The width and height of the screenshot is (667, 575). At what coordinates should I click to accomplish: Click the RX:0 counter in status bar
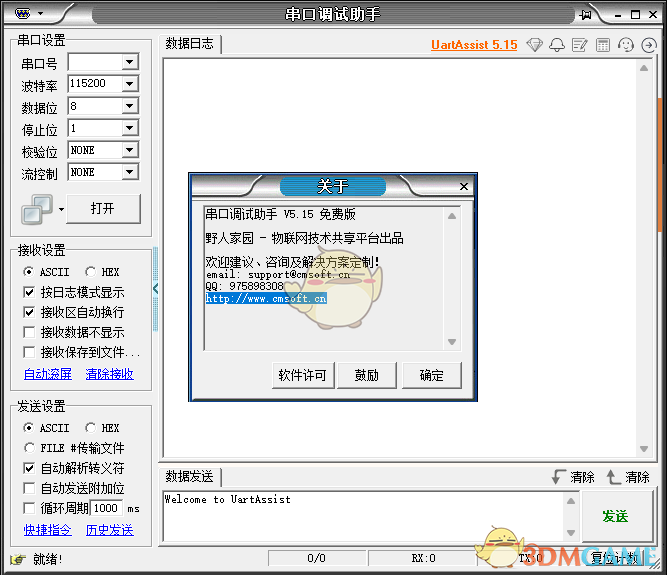tap(422, 558)
